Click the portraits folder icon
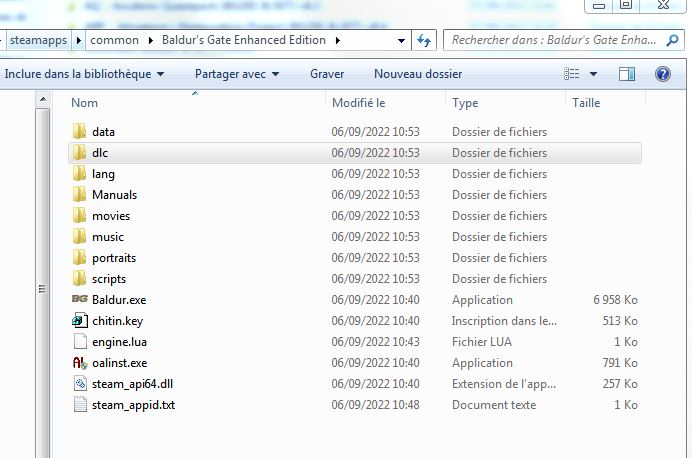Screen dimensions: 692x458 [79, 258]
